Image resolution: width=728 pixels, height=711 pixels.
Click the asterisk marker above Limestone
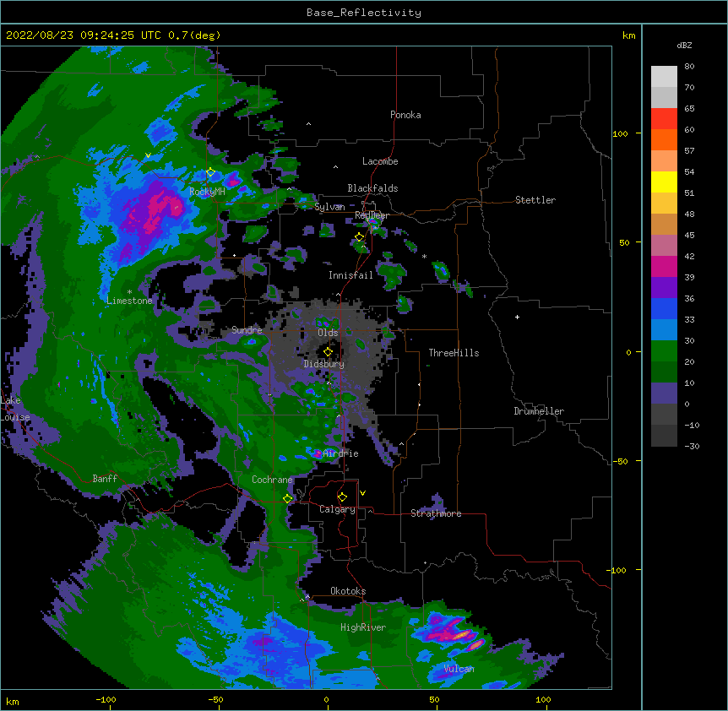pyautogui.click(x=129, y=292)
